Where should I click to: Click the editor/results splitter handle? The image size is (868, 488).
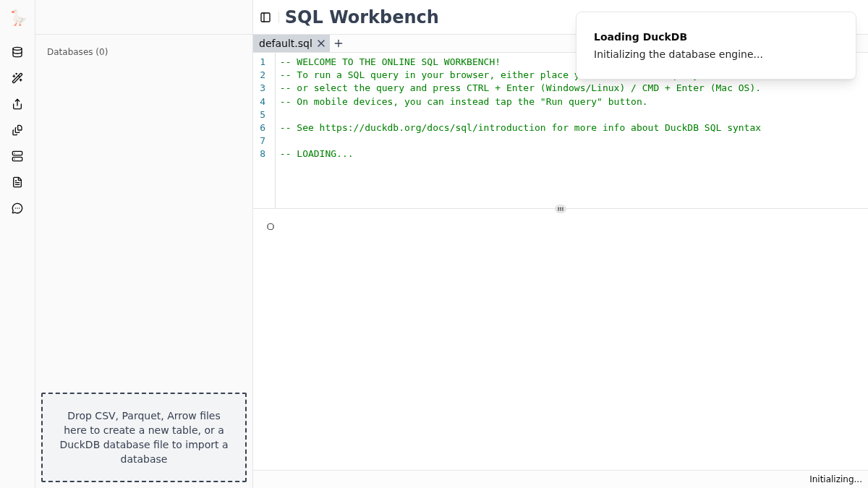point(561,209)
